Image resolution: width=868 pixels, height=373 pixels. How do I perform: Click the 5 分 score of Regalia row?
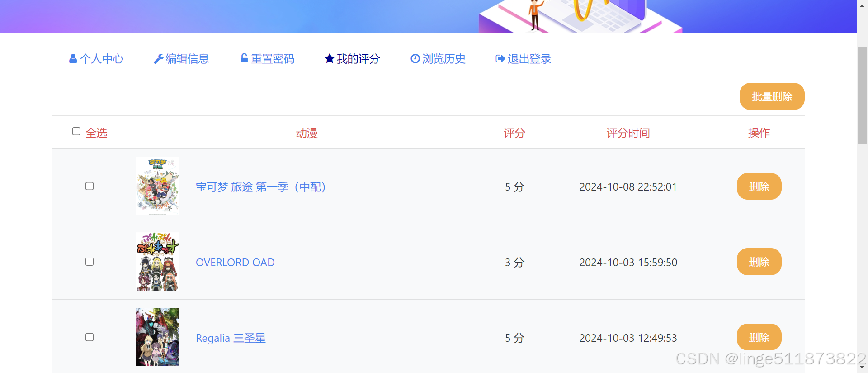(x=514, y=338)
